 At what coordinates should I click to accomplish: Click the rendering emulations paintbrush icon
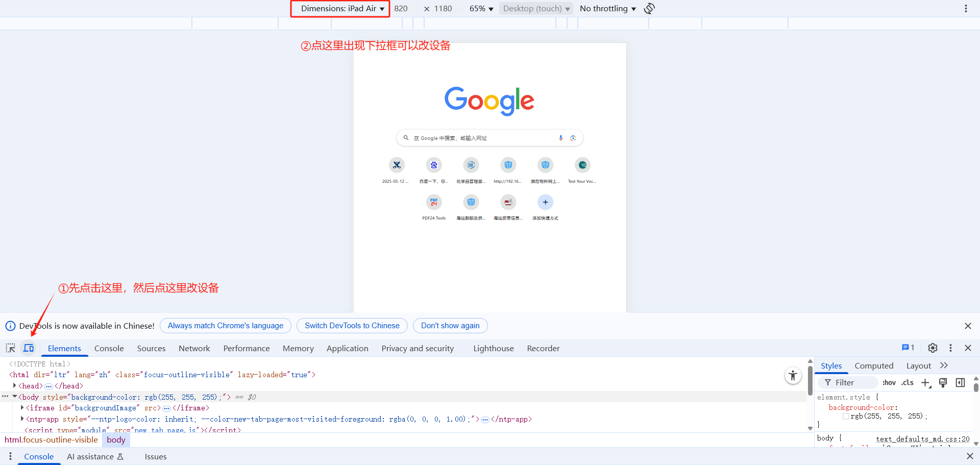click(943, 383)
